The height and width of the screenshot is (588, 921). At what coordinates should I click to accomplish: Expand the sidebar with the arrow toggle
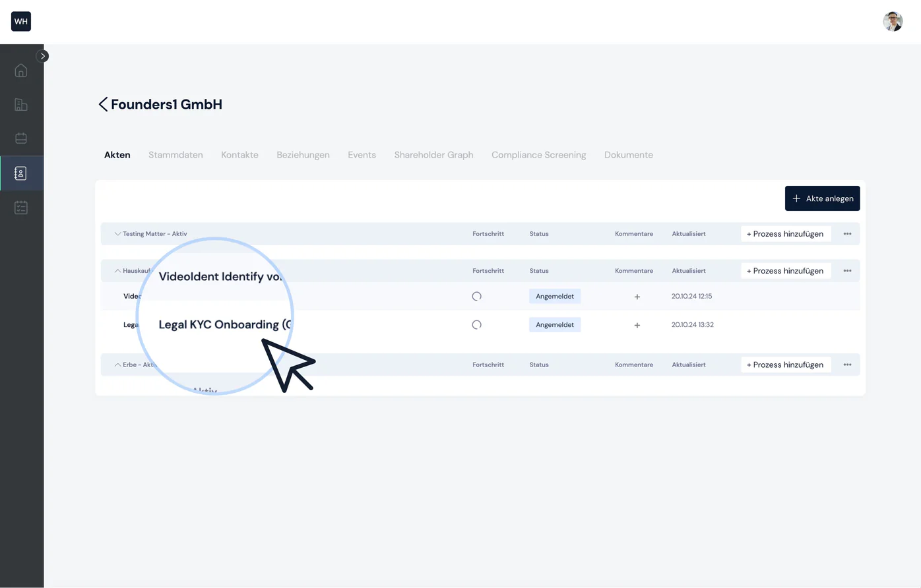tap(43, 56)
